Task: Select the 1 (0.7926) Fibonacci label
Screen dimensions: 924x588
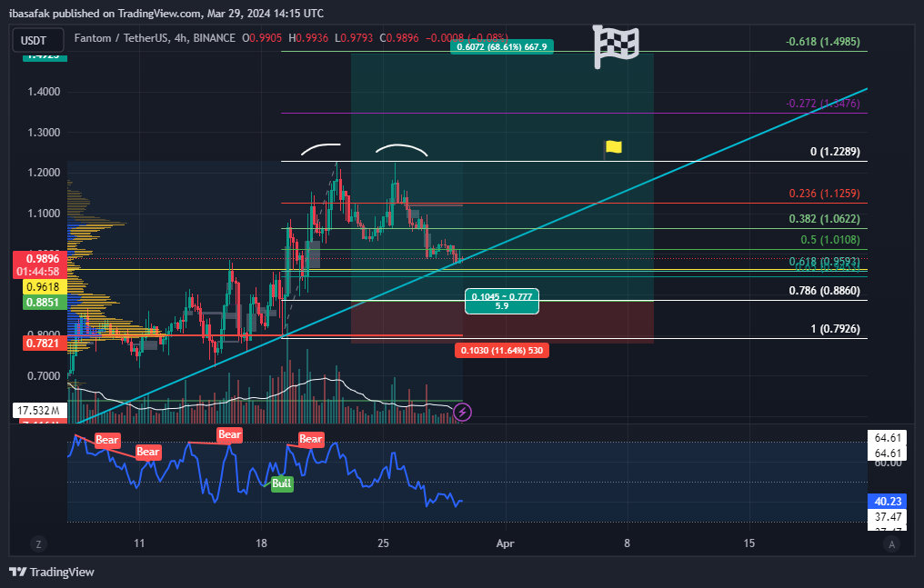Action: pyautogui.click(x=835, y=329)
